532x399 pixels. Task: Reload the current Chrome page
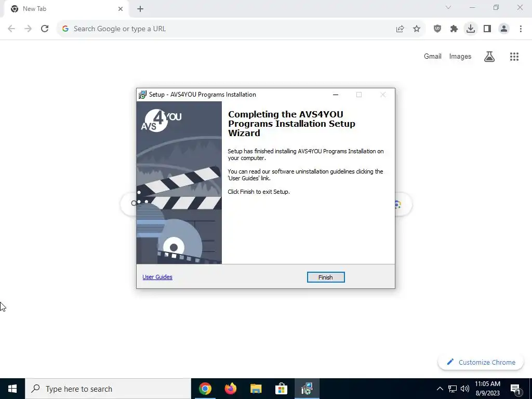(x=45, y=29)
